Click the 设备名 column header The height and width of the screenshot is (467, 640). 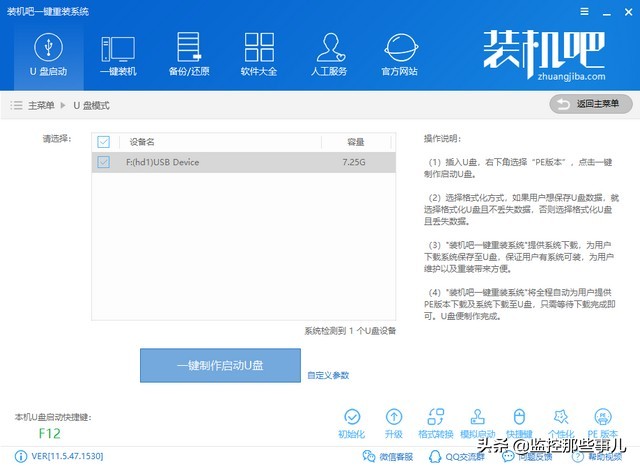[x=142, y=142]
